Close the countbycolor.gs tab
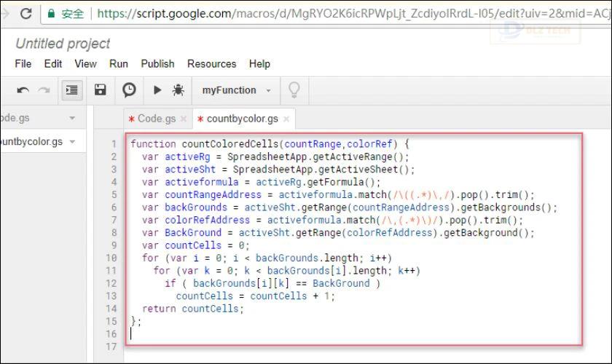This screenshot has height=364, width=612. point(286,119)
